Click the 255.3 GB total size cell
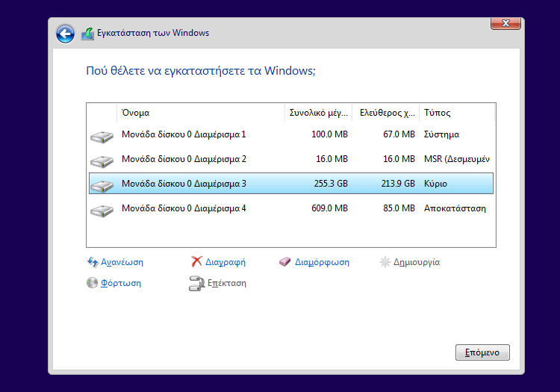 [x=331, y=184]
